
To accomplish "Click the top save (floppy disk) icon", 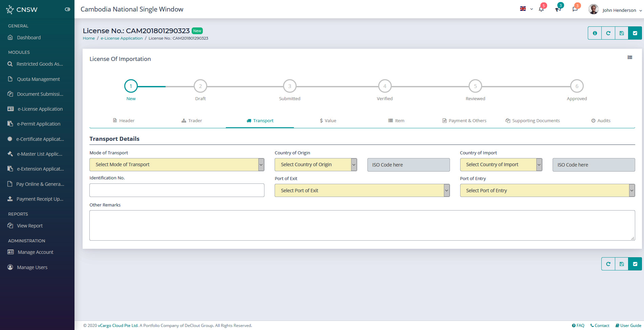I will click(x=622, y=33).
